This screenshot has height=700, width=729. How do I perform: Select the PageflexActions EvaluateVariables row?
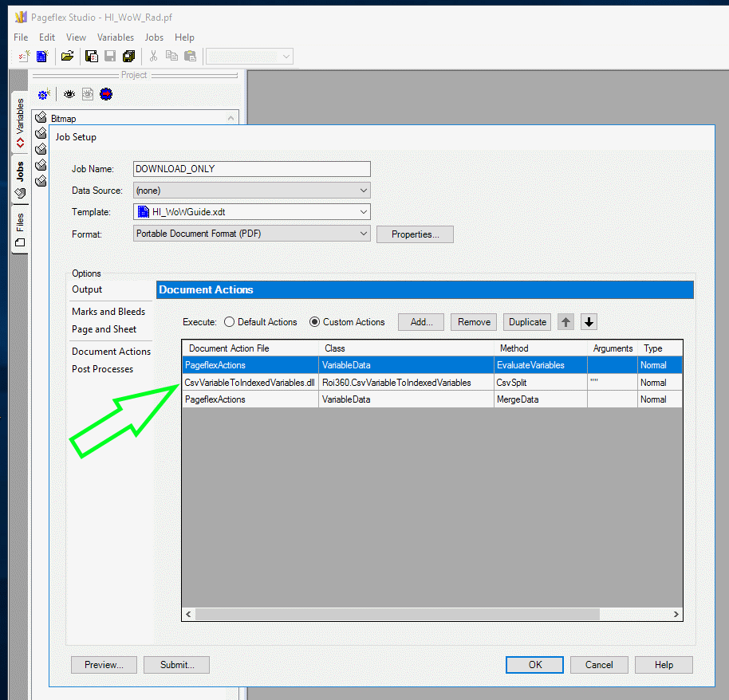click(x=432, y=365)
